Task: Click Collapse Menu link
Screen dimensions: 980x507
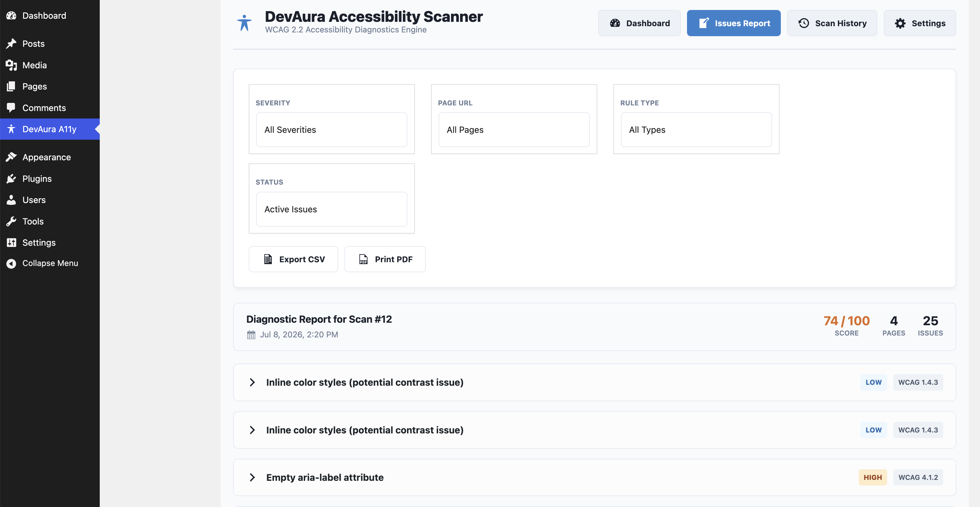Action: [x=50, y=263]
